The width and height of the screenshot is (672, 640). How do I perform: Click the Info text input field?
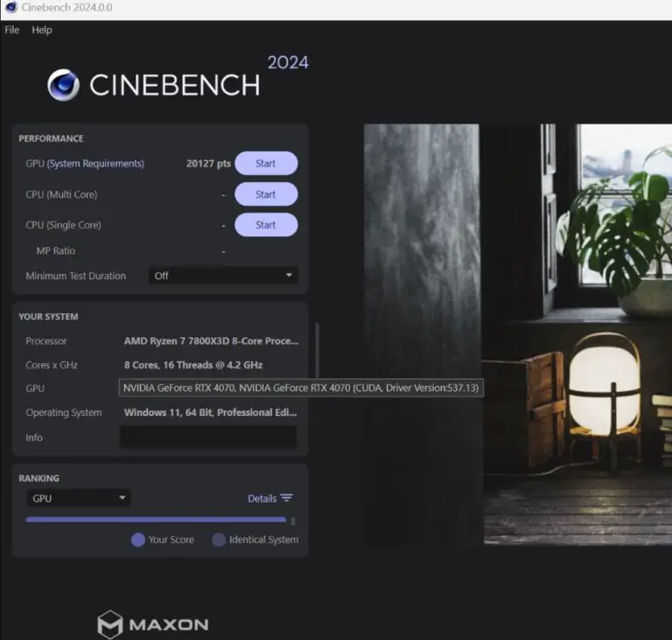208,437
